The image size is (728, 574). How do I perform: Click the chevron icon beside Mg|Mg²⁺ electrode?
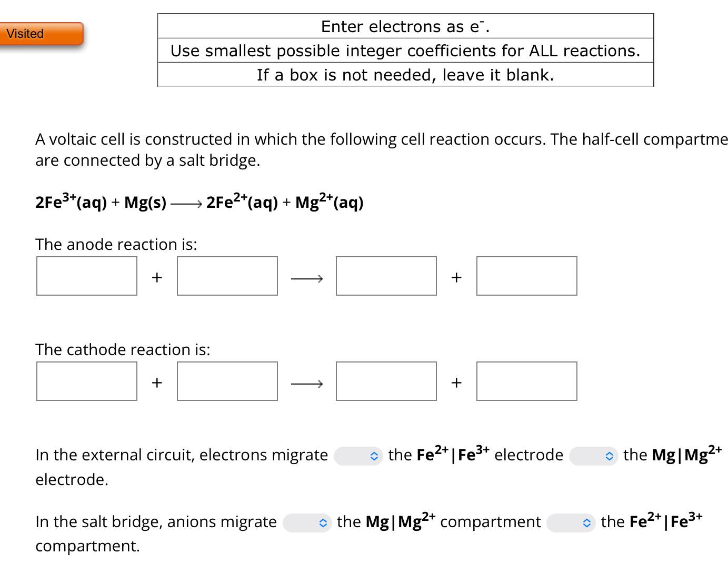point(609,456)
